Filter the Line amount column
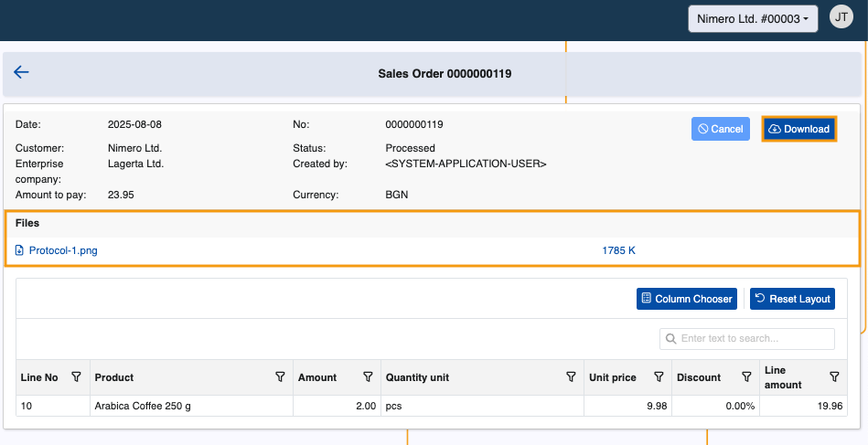The width and height of the screenshot is (868, 445). (834, 377)
